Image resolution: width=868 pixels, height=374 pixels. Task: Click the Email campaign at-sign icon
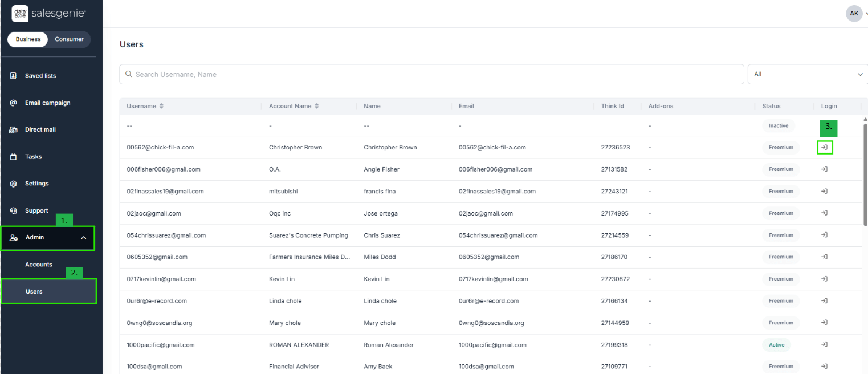click(x=14, y=103)
